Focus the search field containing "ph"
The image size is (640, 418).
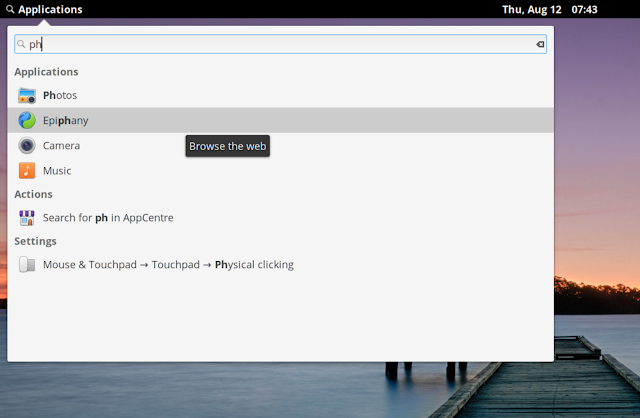(x=280, y=44)
